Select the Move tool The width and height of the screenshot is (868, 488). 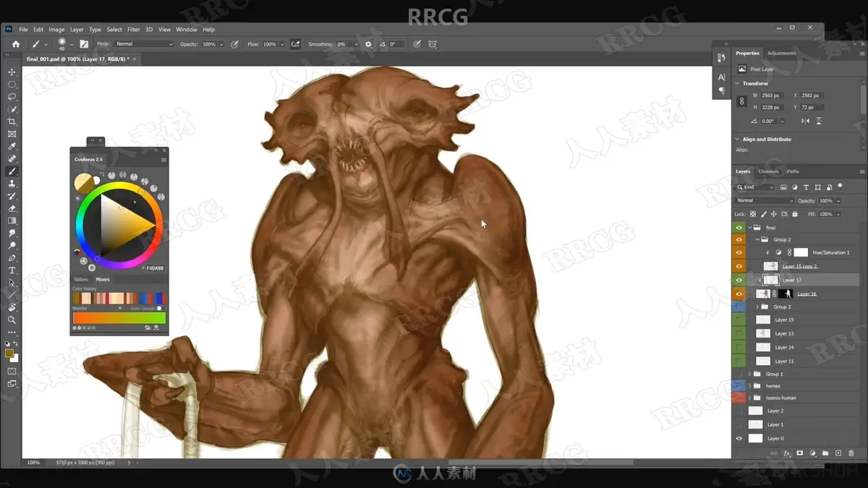coord(12,72)
